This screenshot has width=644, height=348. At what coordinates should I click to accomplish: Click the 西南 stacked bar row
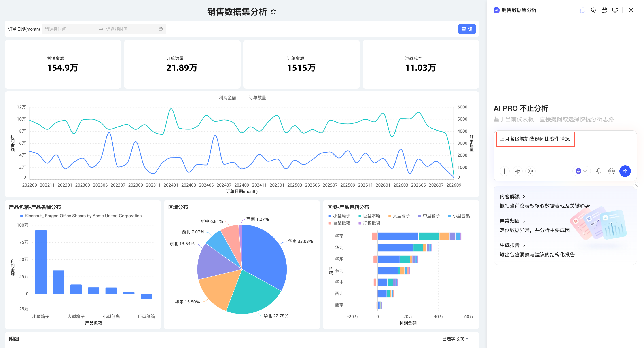379,305
